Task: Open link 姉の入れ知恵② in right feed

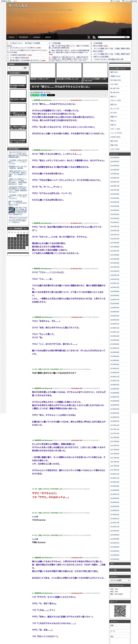Action: [98, 46]
